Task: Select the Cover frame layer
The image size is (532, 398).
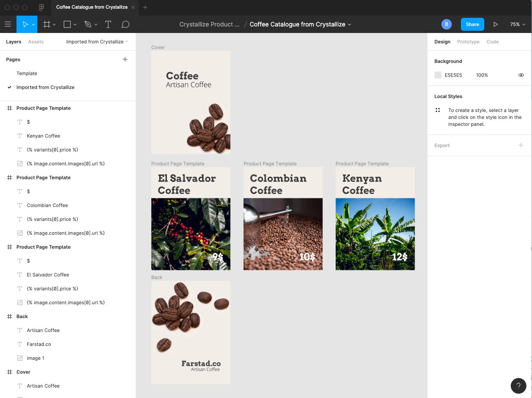Action: point(23,372)
